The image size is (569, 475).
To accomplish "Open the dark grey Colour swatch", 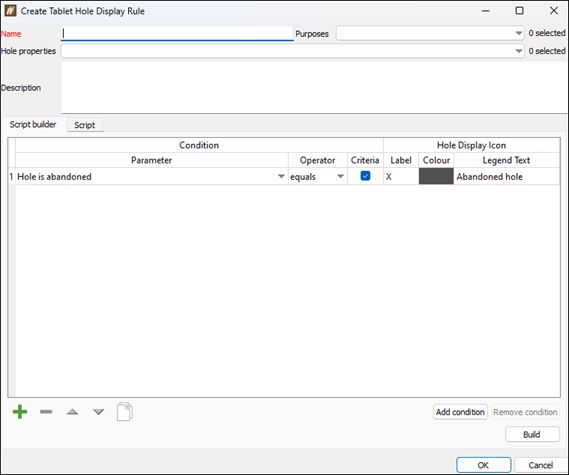I will pyautogui.click(x=436, y=176).
